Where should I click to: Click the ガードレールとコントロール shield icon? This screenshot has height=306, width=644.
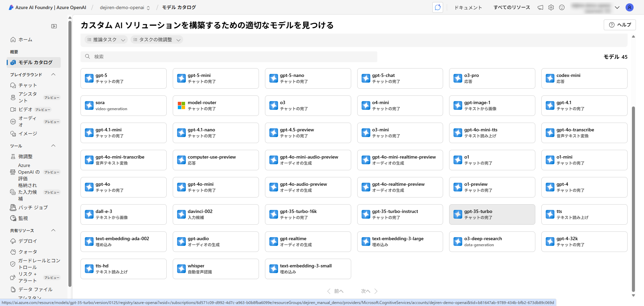tap(13, 264)
